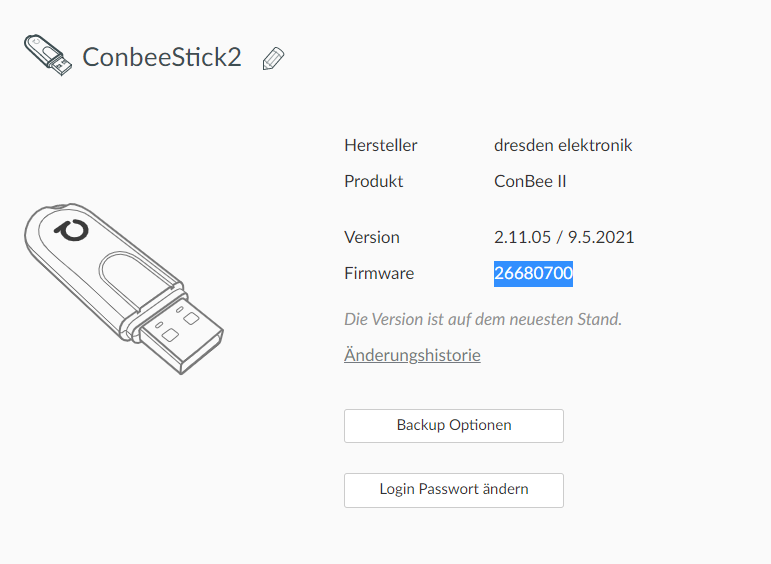This screenshot has height=564, width=771.
Task: Open the Änderungshistorie link
Action: [x=412, y=355]
